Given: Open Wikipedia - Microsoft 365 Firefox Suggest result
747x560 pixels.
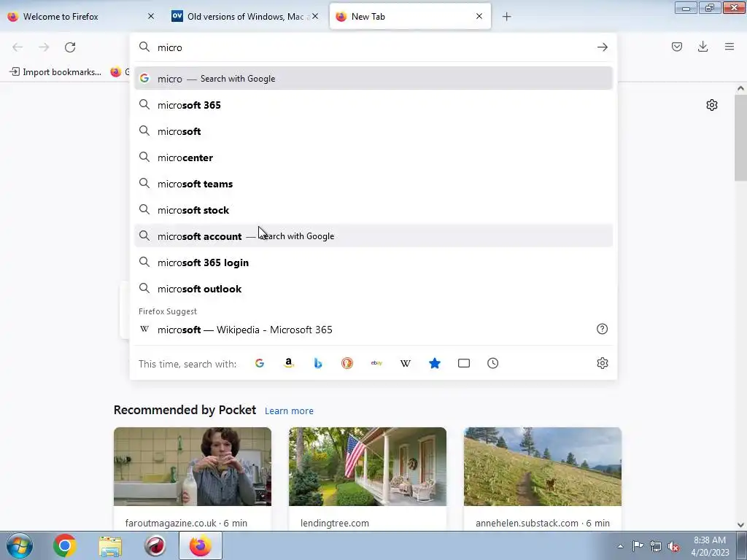Looking at the screenshot, I should [373, 330].
